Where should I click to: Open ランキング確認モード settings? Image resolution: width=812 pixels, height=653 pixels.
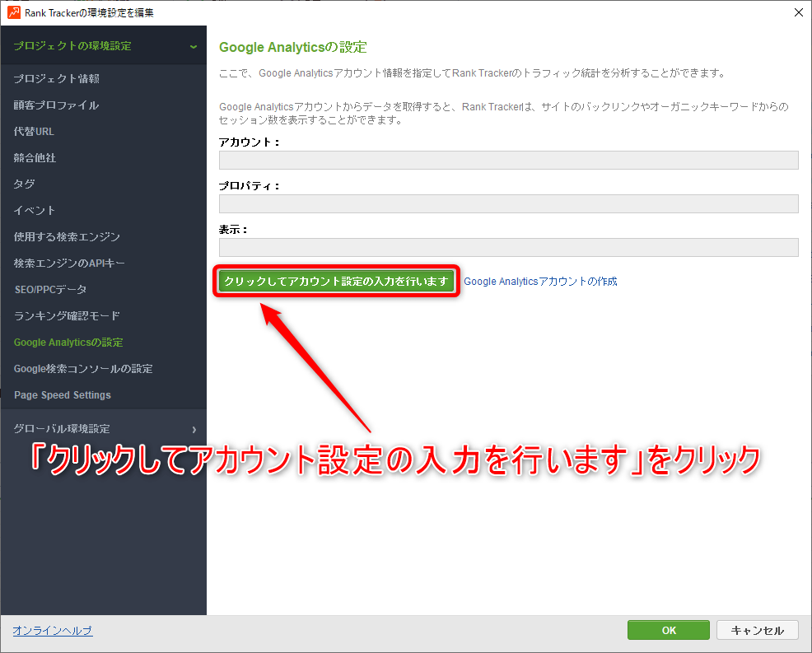pyautogui.click(x=67, y=316)
